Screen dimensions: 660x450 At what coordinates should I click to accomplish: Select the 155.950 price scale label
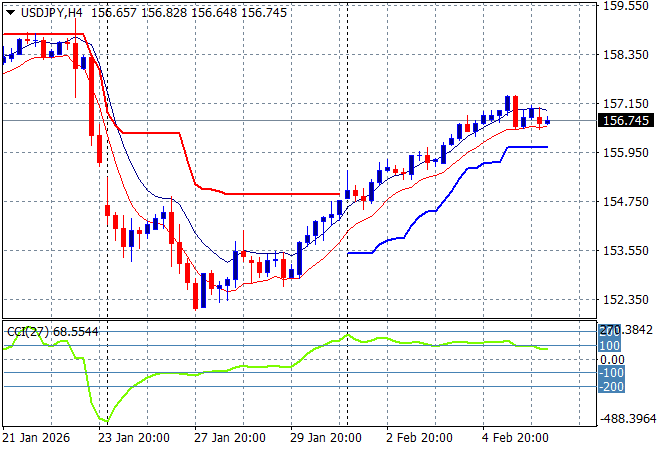coord(626,152)
